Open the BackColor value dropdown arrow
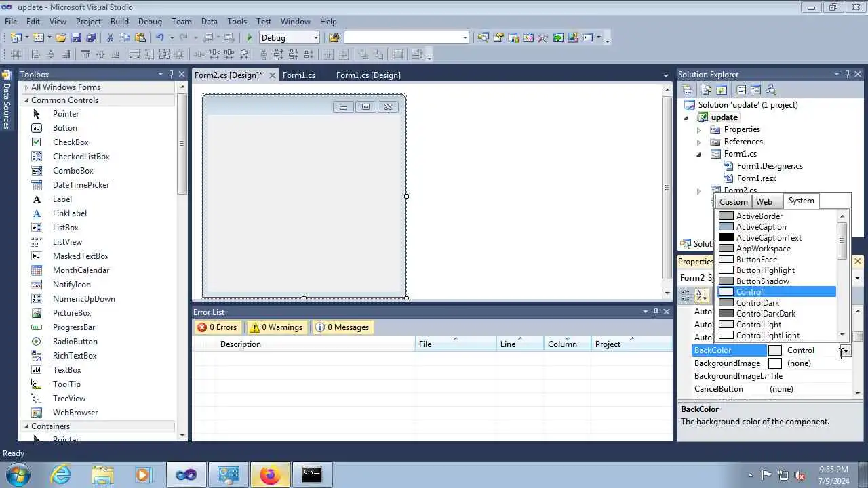The image size is (868, 488). pyautogui.click(x=845, y=350)
